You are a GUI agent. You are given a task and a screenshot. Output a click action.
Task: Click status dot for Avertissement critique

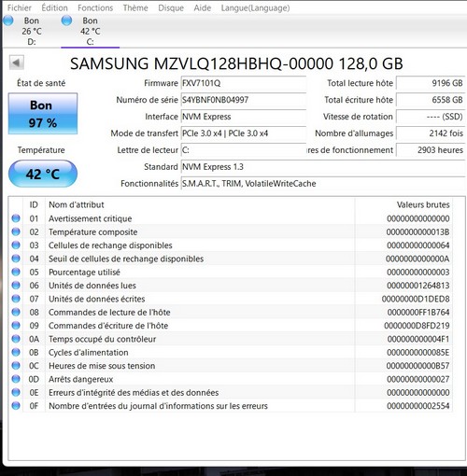point(16,218)
